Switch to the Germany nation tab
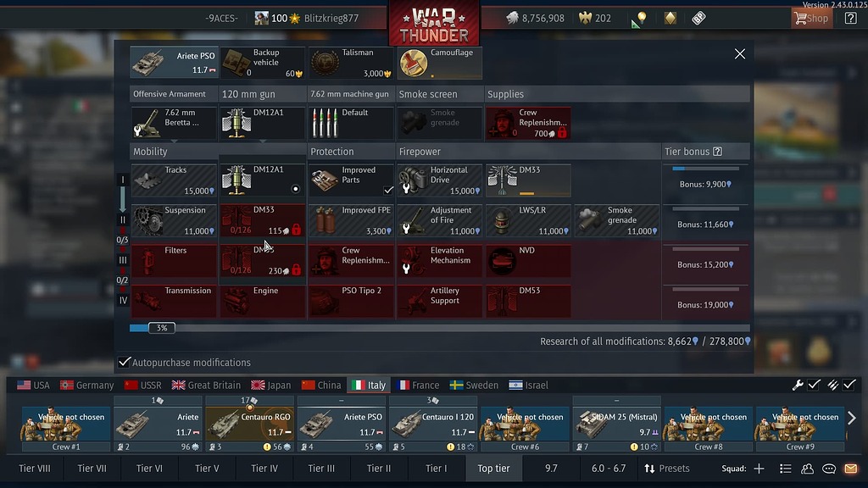The image size is (868, 488). coord(86,384)
